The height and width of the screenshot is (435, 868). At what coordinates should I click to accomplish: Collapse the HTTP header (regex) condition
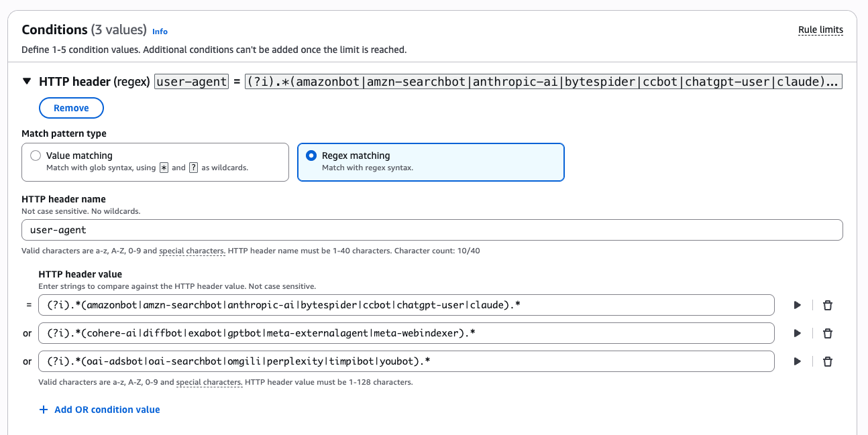pos(27,82)
